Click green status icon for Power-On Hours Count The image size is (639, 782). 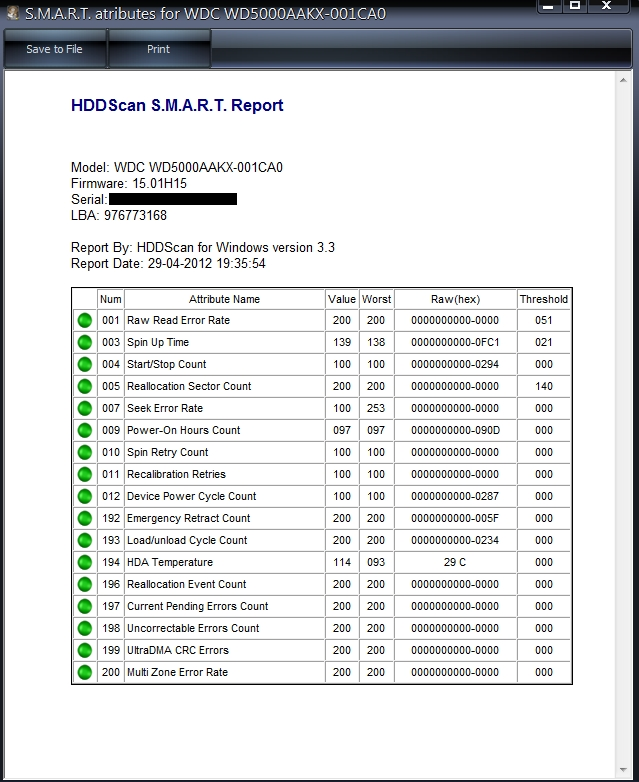tap(85, 430)
